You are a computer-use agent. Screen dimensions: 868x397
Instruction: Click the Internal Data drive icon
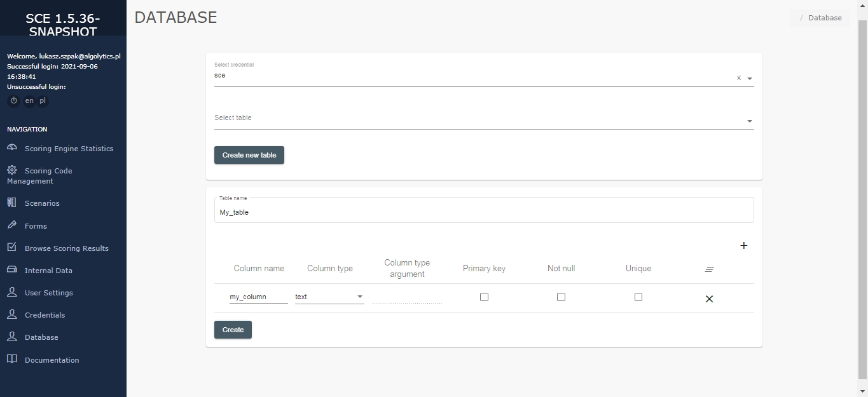pyautogui.click(x=12, y=270)
